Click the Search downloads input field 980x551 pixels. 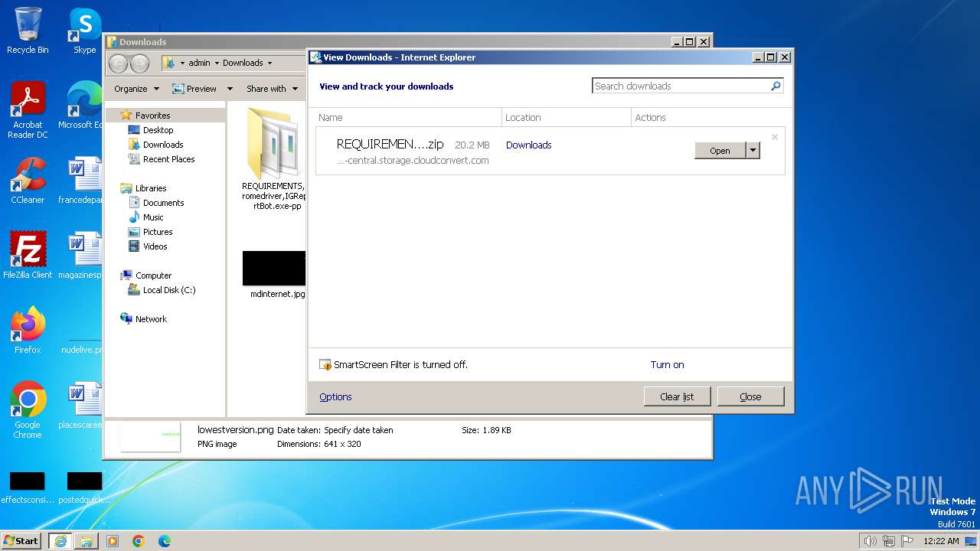tap(680, 86)
